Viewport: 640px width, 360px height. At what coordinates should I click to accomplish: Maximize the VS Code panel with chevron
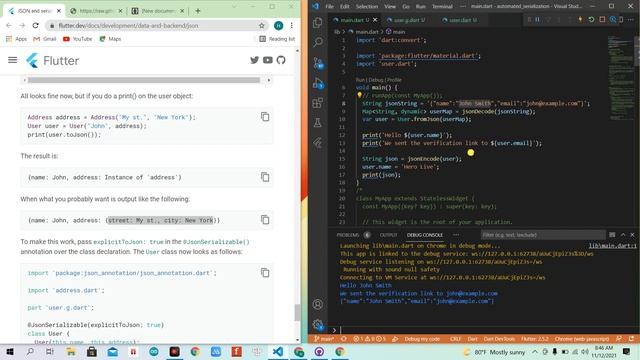point(623,235)
